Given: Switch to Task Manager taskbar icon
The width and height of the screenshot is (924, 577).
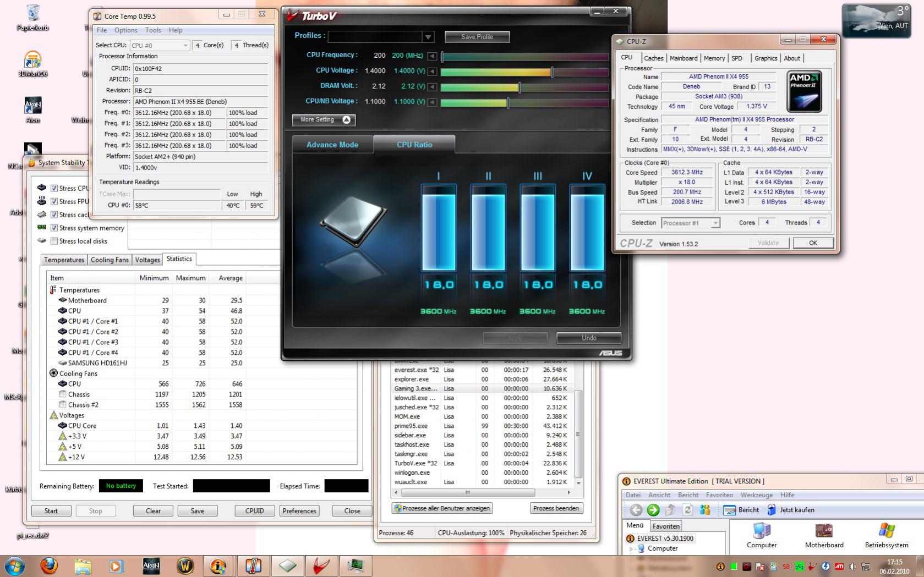Looking at the screenshot, I should pyautogui.click(x=356, y=566).
